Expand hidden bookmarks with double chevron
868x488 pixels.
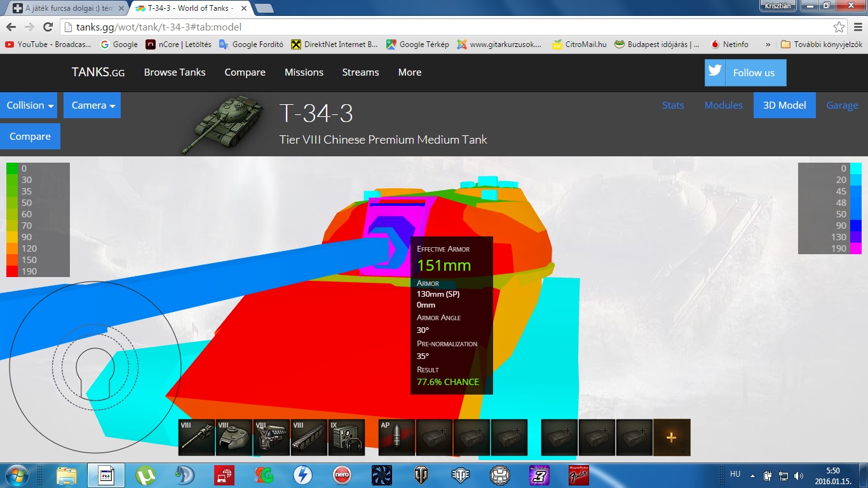tap(768, 44)
